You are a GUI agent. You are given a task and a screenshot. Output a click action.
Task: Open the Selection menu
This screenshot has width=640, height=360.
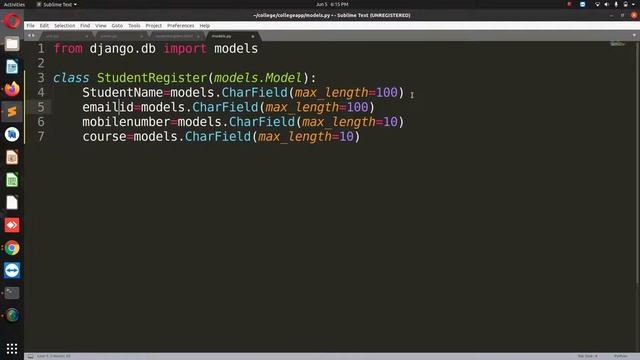(x=64, y=25)
